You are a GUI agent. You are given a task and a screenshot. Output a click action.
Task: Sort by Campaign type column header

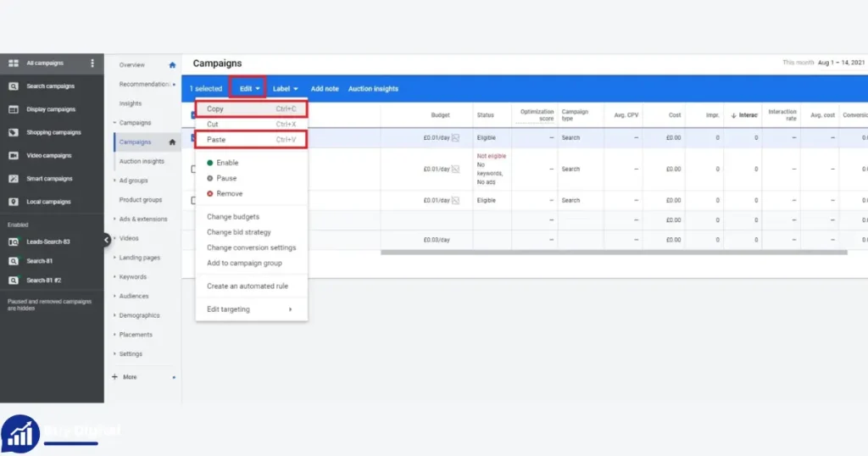(x=576, y=115)
